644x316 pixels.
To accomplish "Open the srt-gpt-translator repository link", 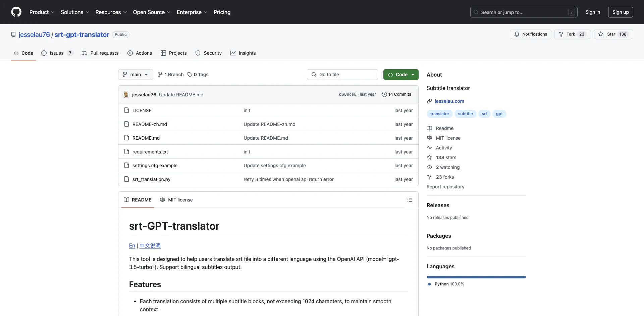I will (x=82, y=35).
